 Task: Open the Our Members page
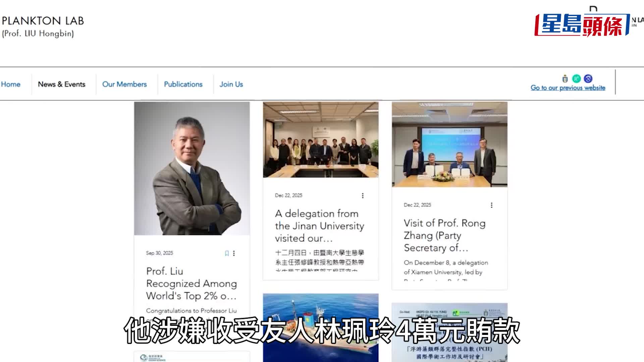pos(124,84)
